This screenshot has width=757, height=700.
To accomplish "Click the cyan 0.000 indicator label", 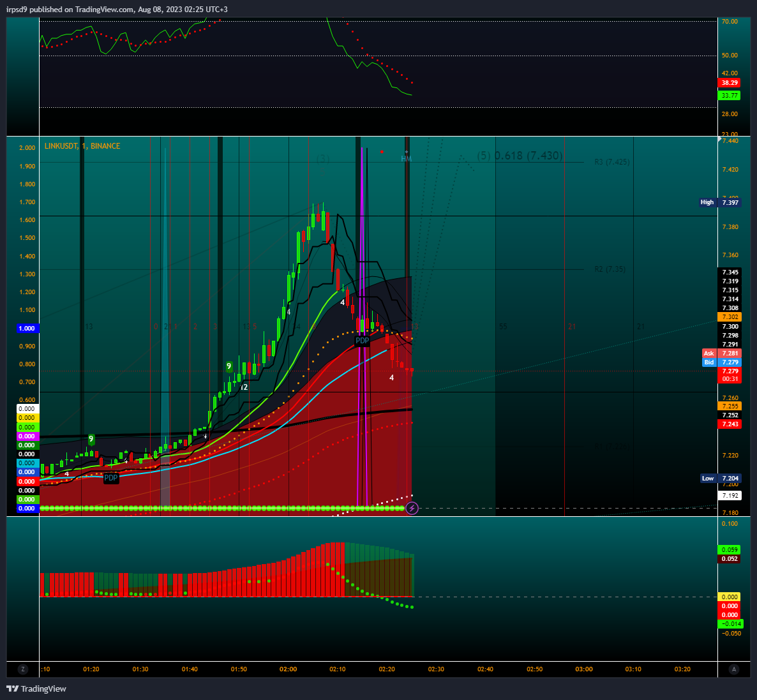I will (27, 463).
